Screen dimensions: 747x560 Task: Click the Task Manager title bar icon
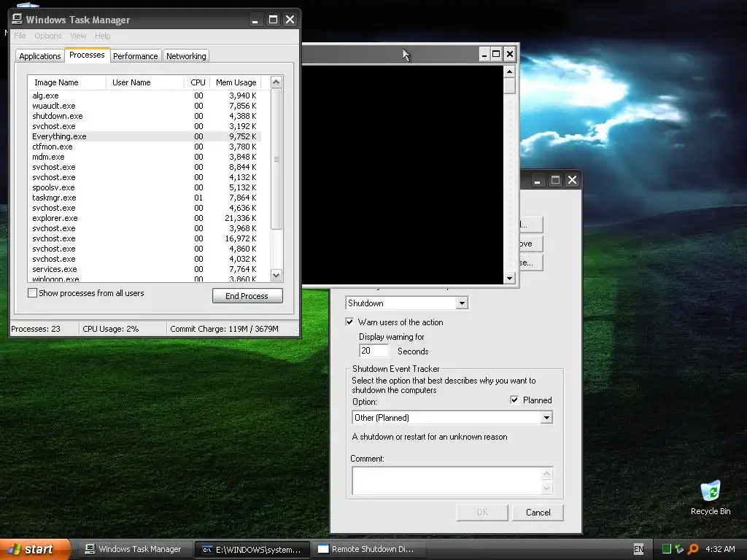tap(18, 19)
